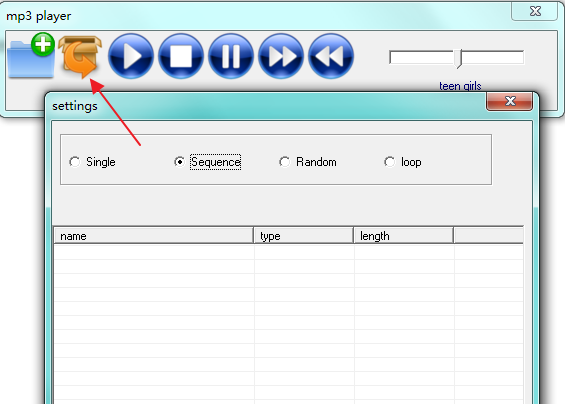
Task: Click the empty fourth column header
Action: click(489, 236)
